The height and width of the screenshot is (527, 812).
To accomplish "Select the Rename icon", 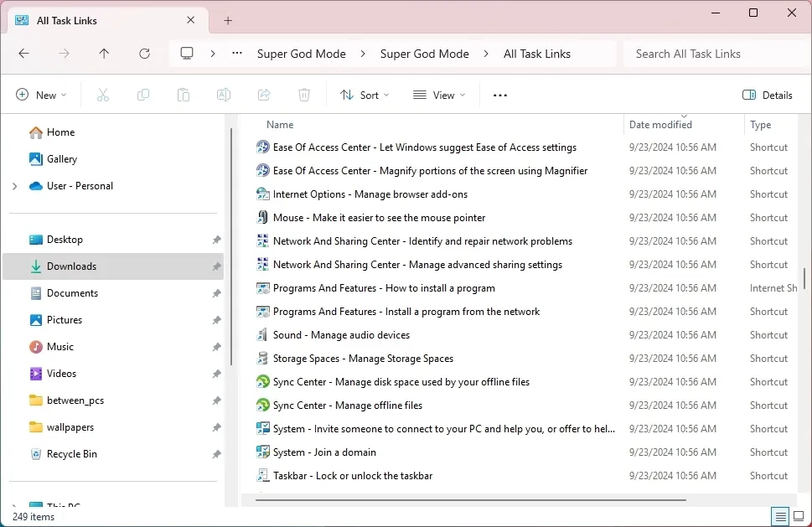I will [x=223, y=95].
